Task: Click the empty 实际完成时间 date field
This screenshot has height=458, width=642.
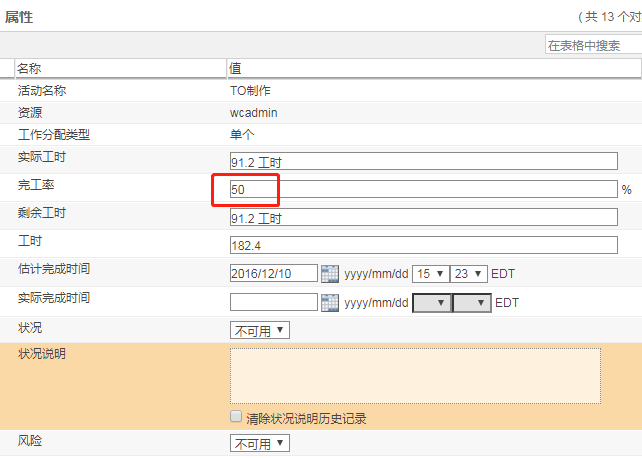Action: coord(274,302)
